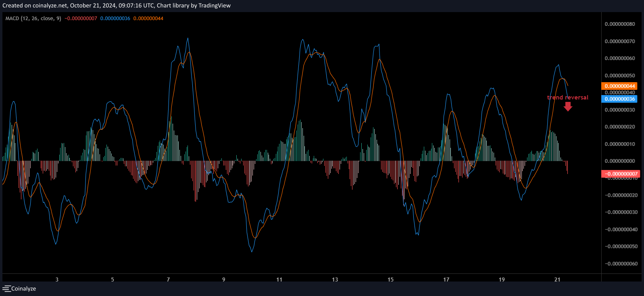The height and width of the screenshot is (296, 644).
Task: Click date label 7 on time axis
Action: point(168,279)
